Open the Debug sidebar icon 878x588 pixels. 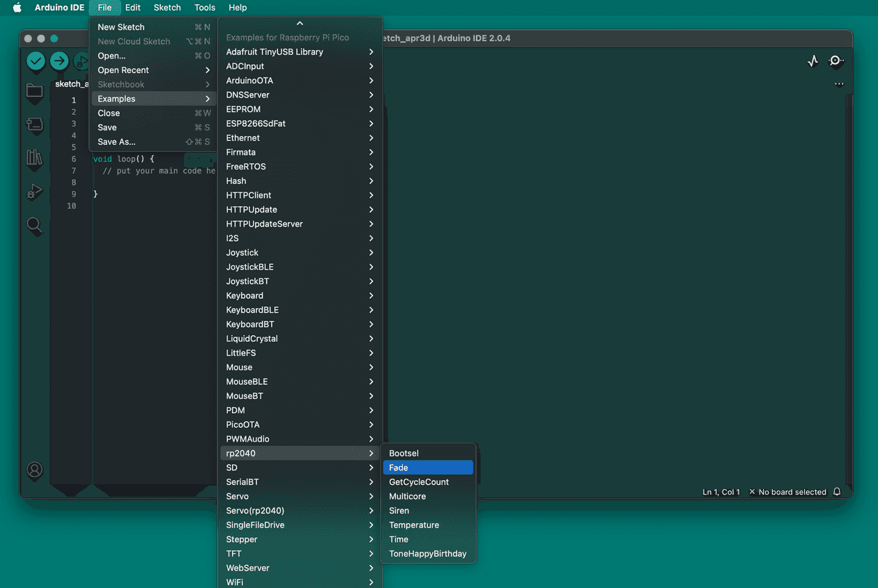click(34, 192)
